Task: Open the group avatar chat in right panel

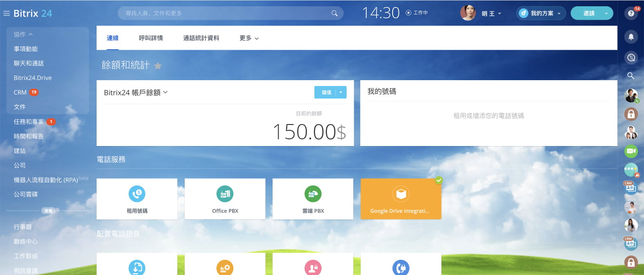Action: click(x=631, y=132)
